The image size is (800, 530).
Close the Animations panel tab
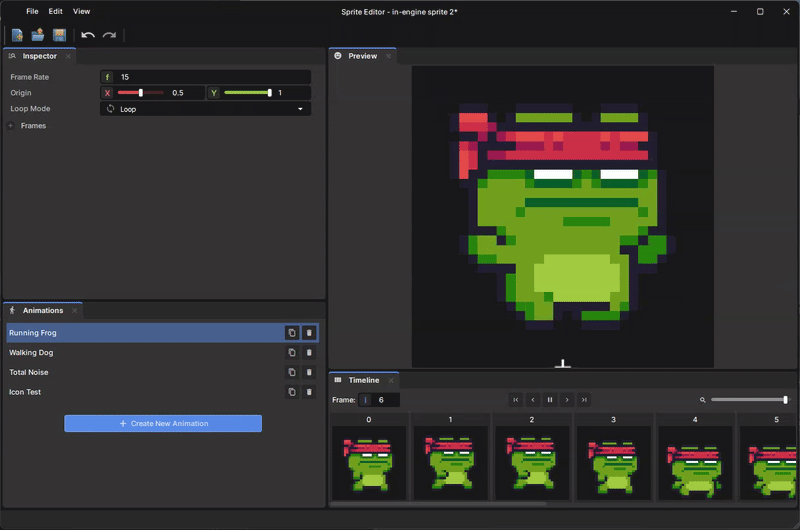tap(74, 310)
